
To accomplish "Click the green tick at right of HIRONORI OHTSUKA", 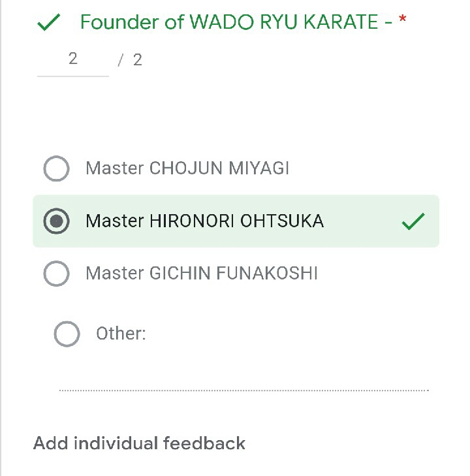I will tap(413, 222).
